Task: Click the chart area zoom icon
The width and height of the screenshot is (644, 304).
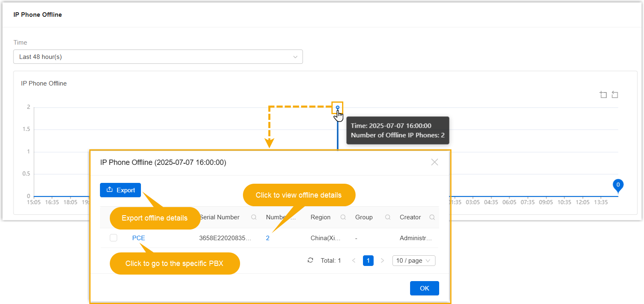Action: (x=603, y=95)
